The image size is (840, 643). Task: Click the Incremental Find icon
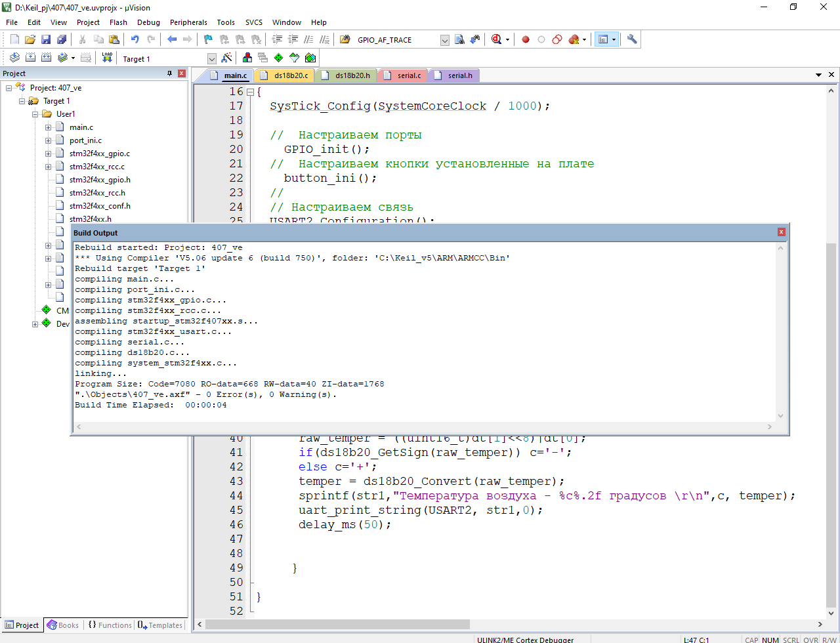pyautogui.click(x=475, y=39)
